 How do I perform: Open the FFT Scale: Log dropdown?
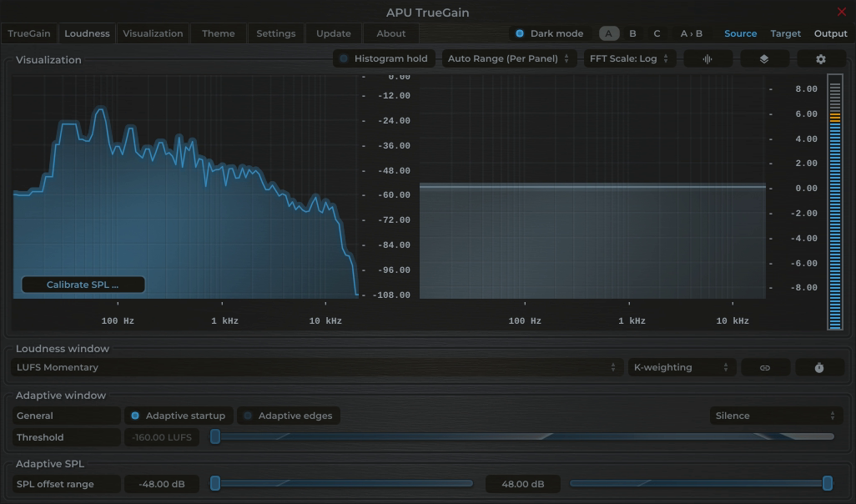click(629, 58)
